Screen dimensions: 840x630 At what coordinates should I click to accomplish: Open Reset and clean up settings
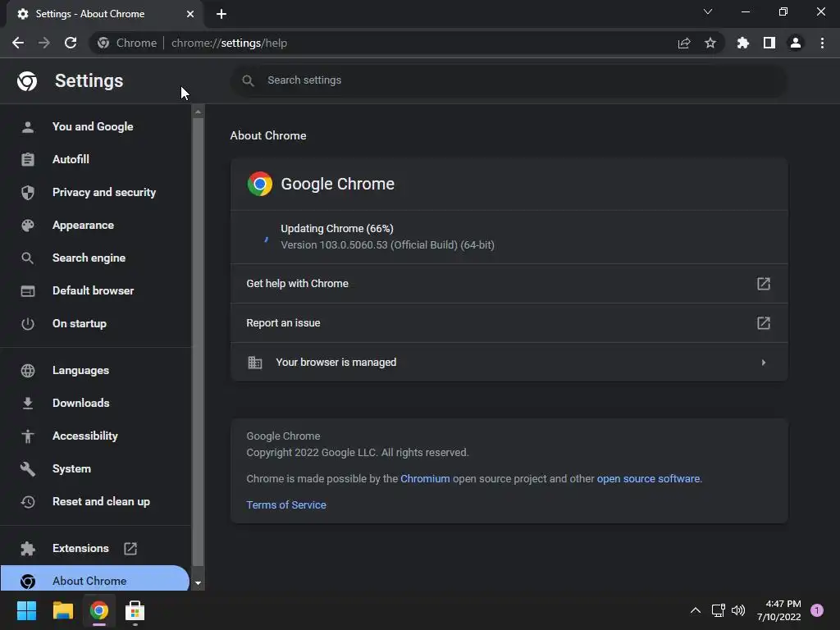click(95, 502)
